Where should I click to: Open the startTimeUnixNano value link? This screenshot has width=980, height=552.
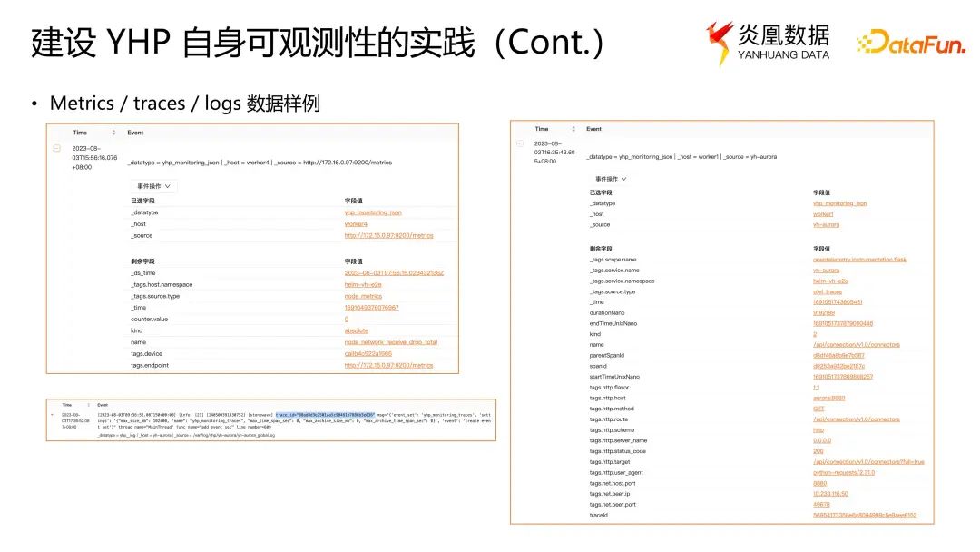(x=843, y=377)
